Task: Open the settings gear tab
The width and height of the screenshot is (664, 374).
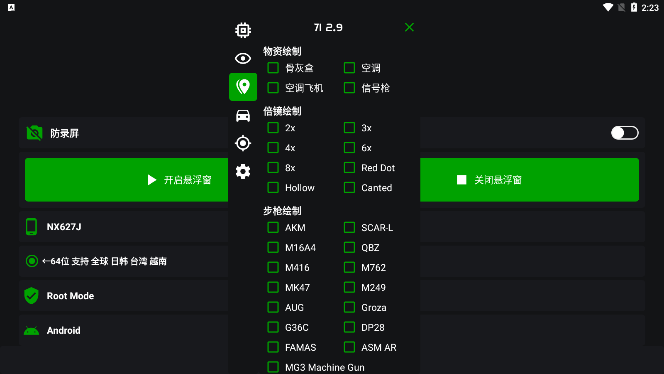Action: (243, 172)
